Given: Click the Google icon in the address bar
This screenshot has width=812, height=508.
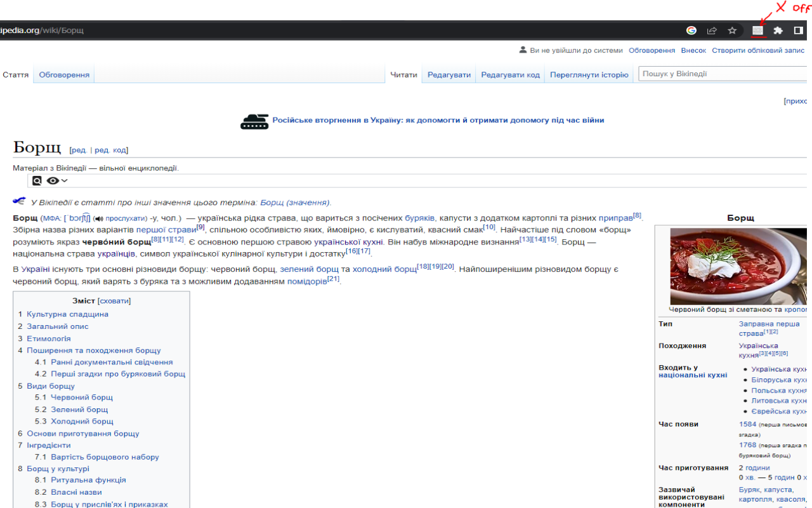Looking at the screenshot, I should pos(691,30).
